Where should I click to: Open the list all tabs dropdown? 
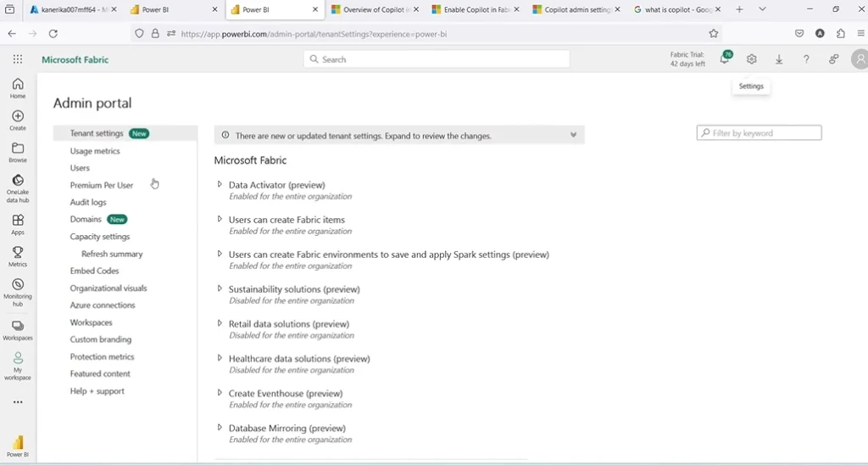762,9
